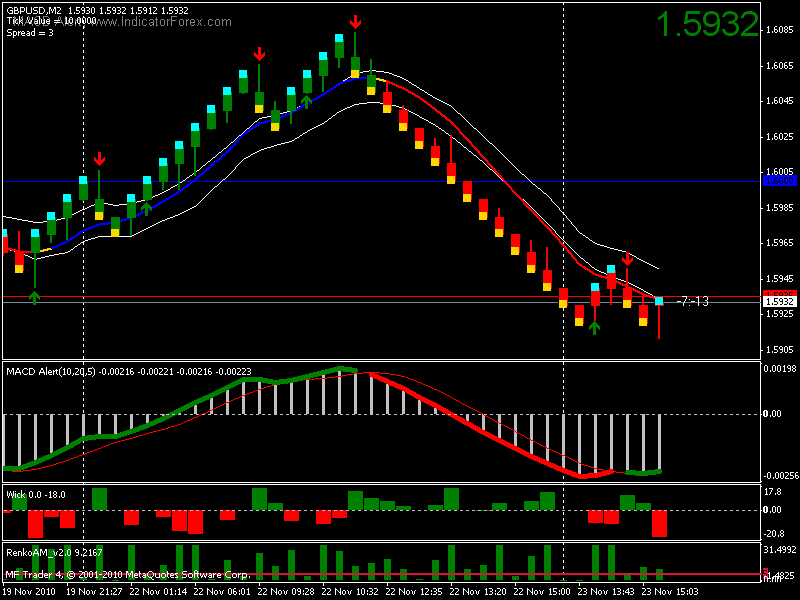Click the 1.6085 value on price axis

coord(780,30)
